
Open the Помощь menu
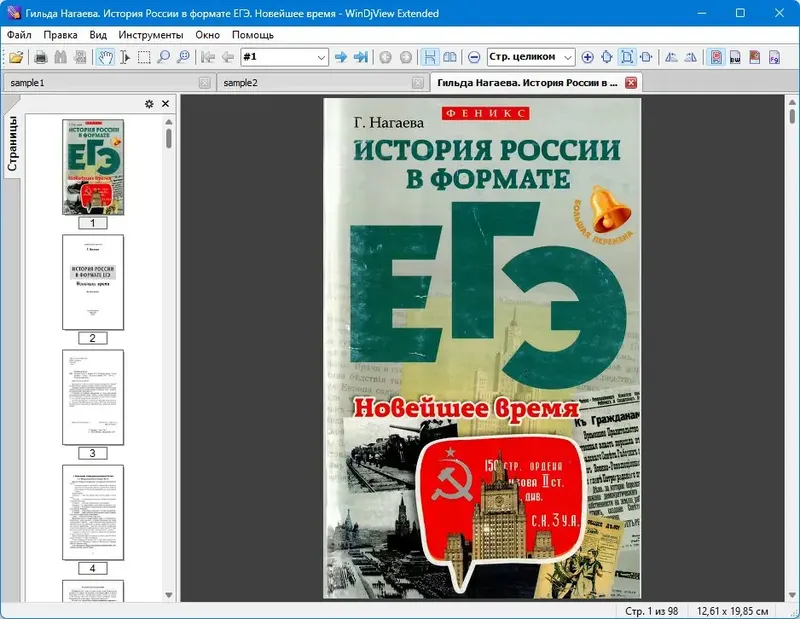253,35
